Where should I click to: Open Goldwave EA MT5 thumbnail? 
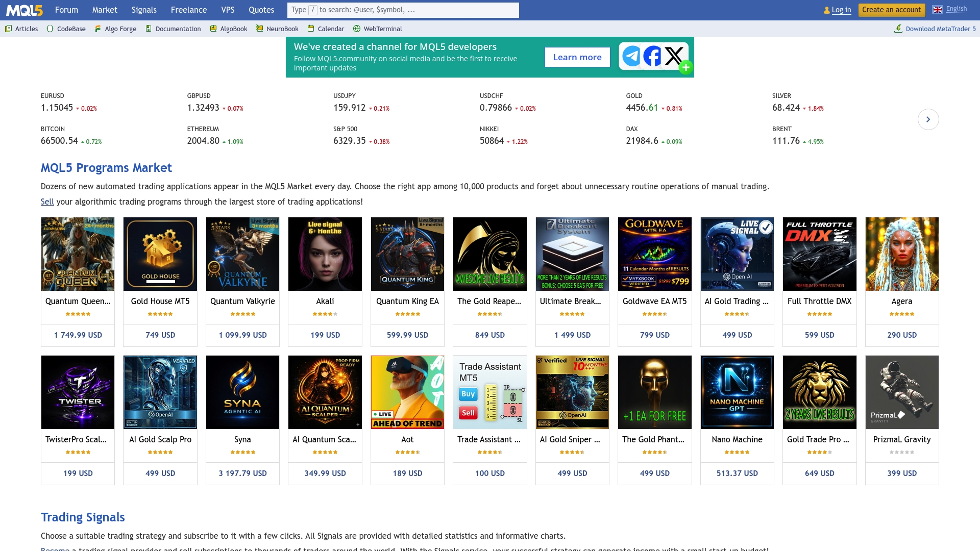point(655,254)
